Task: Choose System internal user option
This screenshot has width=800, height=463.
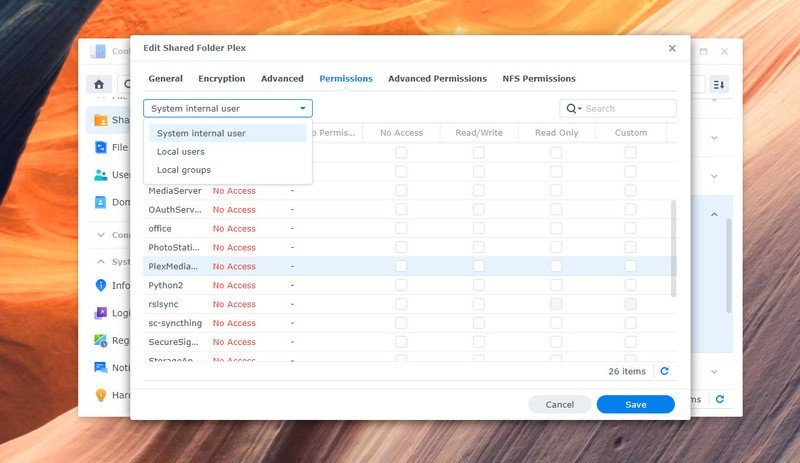Action: tap(228, 133)
